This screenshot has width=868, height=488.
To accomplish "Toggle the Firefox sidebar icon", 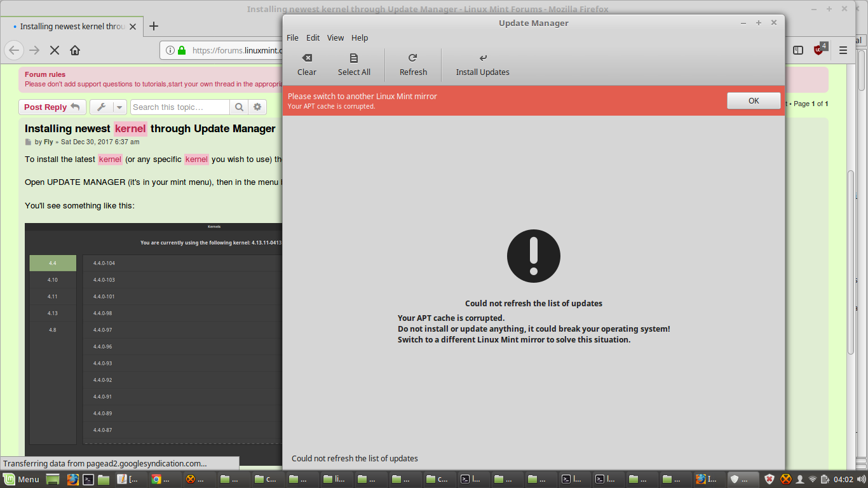I will 798,50.
